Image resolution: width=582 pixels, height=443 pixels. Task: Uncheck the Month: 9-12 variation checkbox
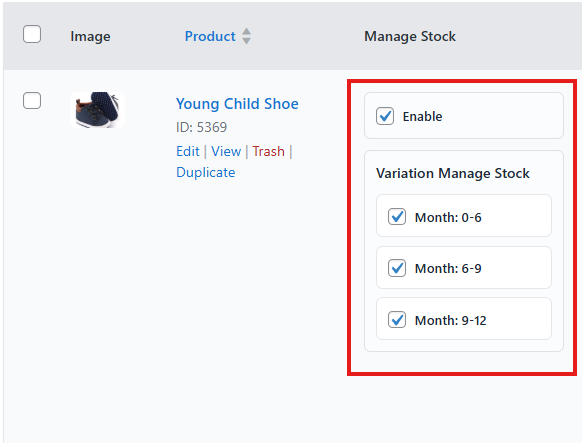(x=397, y=320)
